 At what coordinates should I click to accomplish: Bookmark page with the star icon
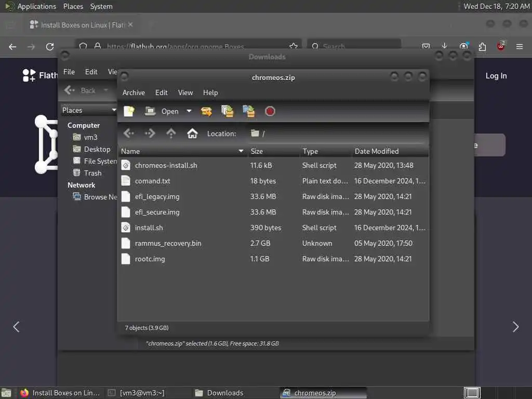[x=294, y=46]
